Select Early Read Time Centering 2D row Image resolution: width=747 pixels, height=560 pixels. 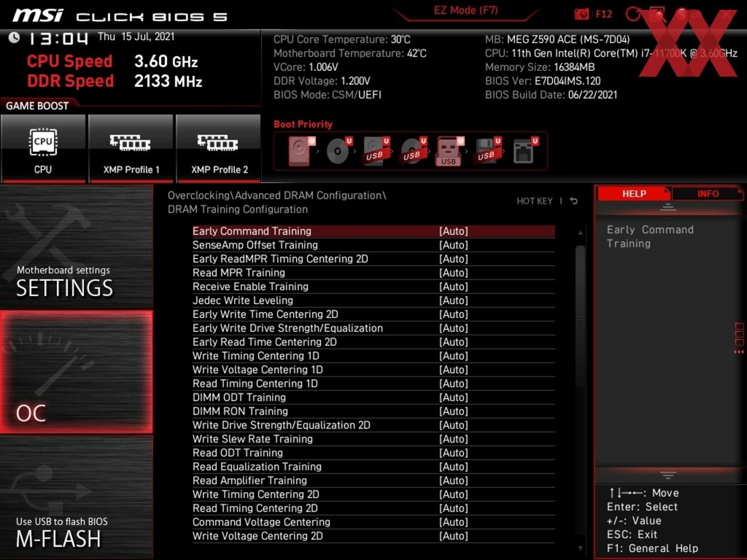[374, 342]
